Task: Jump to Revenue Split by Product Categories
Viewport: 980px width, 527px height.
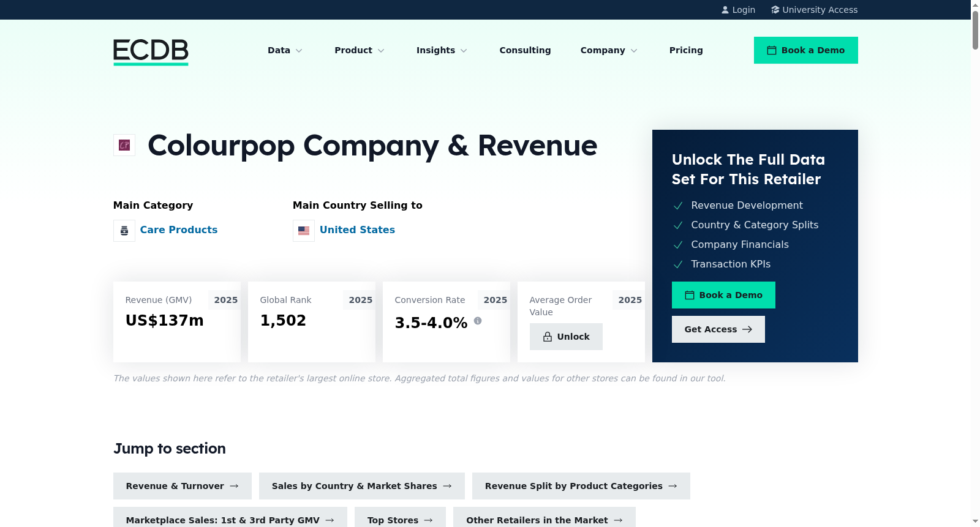Action: (x=581, y=486)
